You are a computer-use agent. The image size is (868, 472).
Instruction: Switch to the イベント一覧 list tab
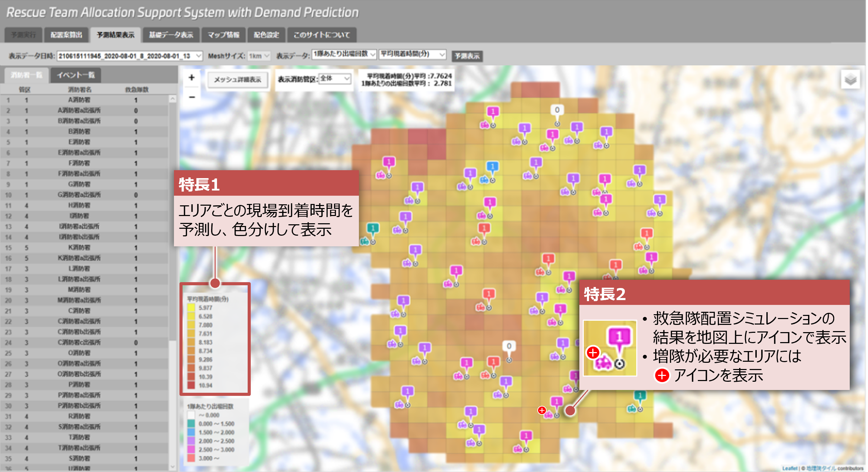tap(76, 75)
